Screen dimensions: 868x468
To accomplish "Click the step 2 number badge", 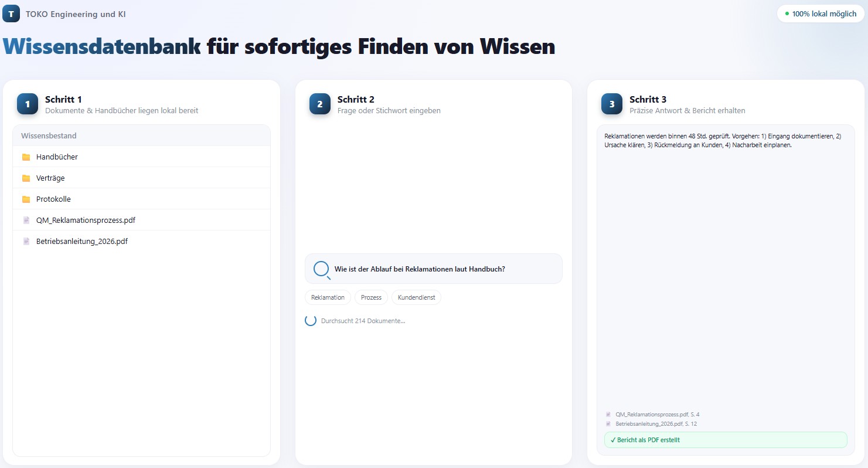I will coord(320,104).
